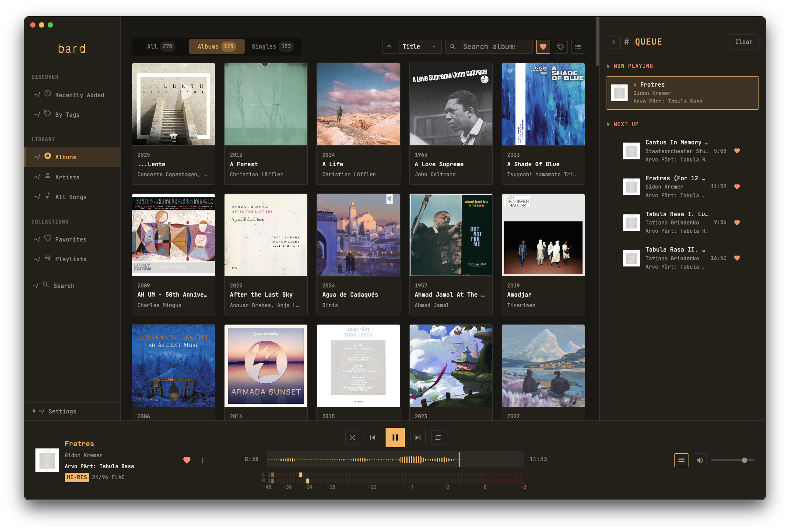
Task: Unfavorite the Cantus In Memory queue track
Action: [737, 150]
